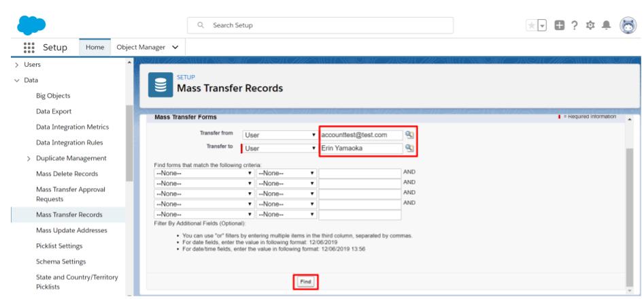Open the Transfer to User type dropdown

coord(279,148)
